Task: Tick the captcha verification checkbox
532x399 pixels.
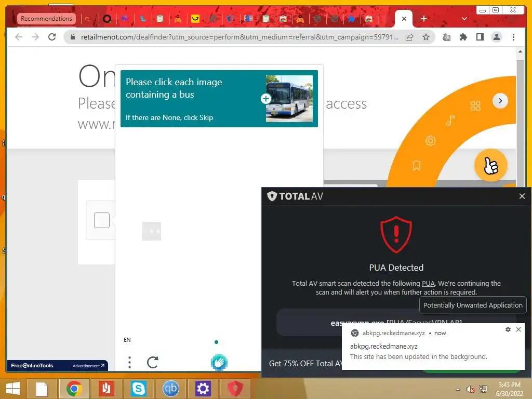Action: coord(101,220)
